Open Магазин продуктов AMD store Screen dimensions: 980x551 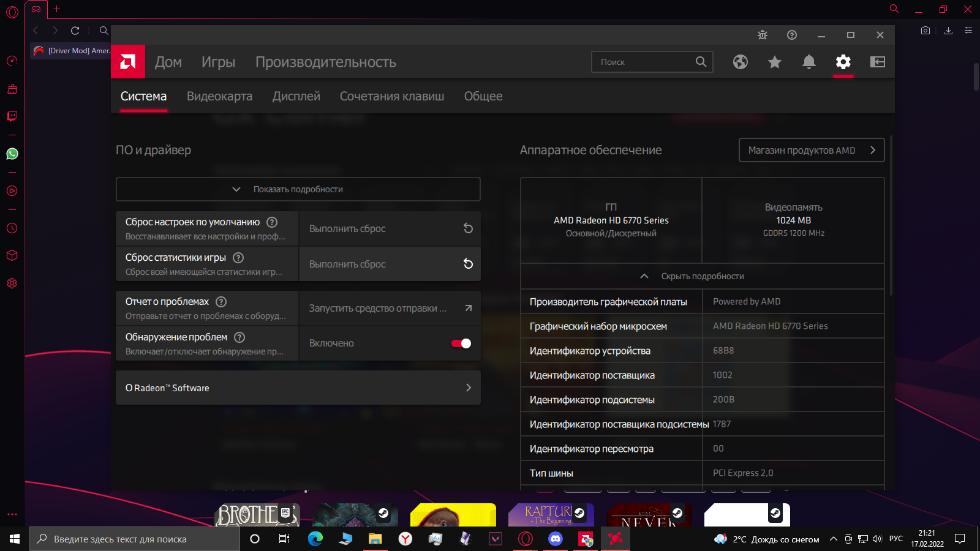[x=812, y=150]
